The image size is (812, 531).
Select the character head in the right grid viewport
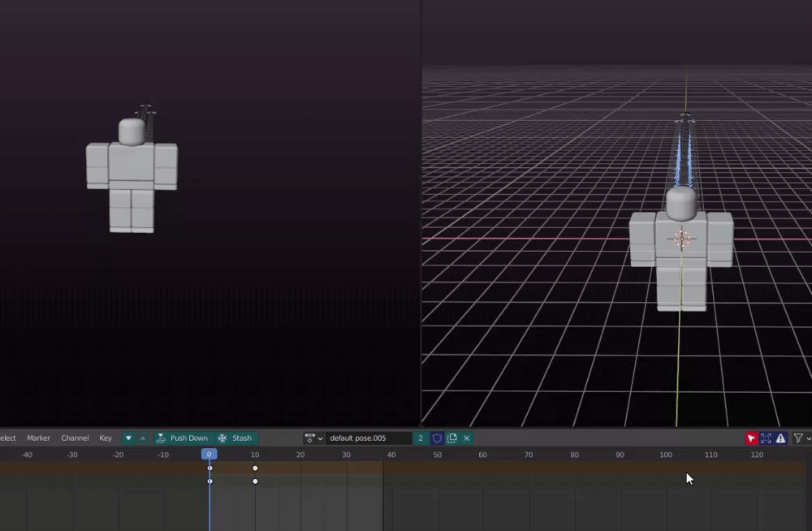coord(681,204)
